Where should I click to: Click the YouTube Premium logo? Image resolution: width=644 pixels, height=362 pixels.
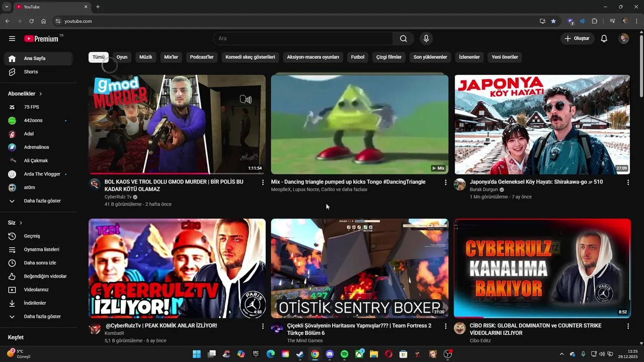pyautogui.click(x=41, y=39)
